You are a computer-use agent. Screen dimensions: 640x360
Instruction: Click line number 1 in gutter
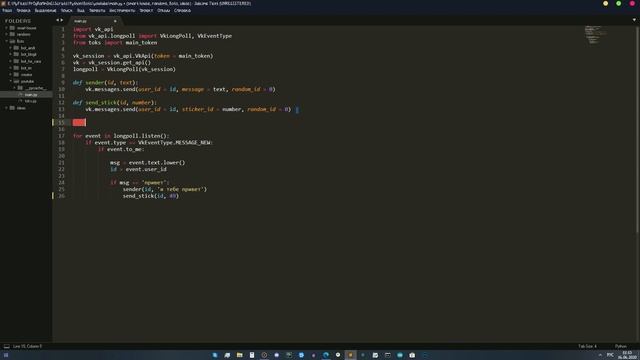click(x=63, y=29)
